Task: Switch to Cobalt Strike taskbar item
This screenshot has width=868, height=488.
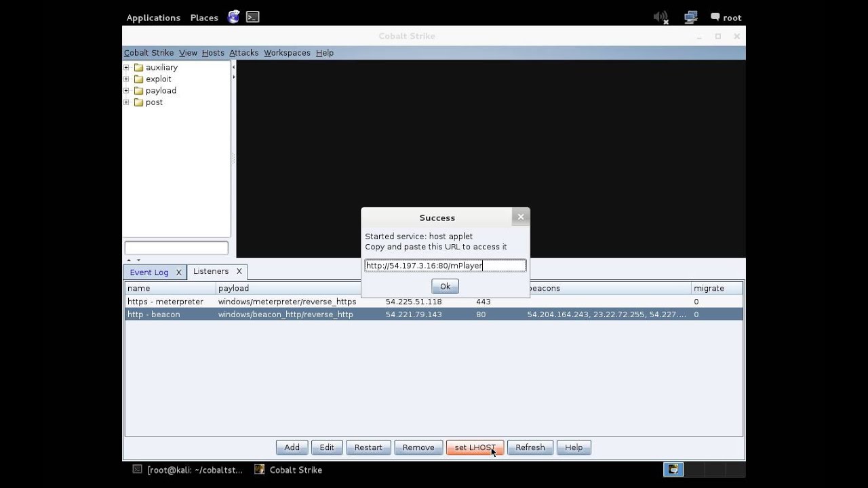Action: tap(288, 470)
